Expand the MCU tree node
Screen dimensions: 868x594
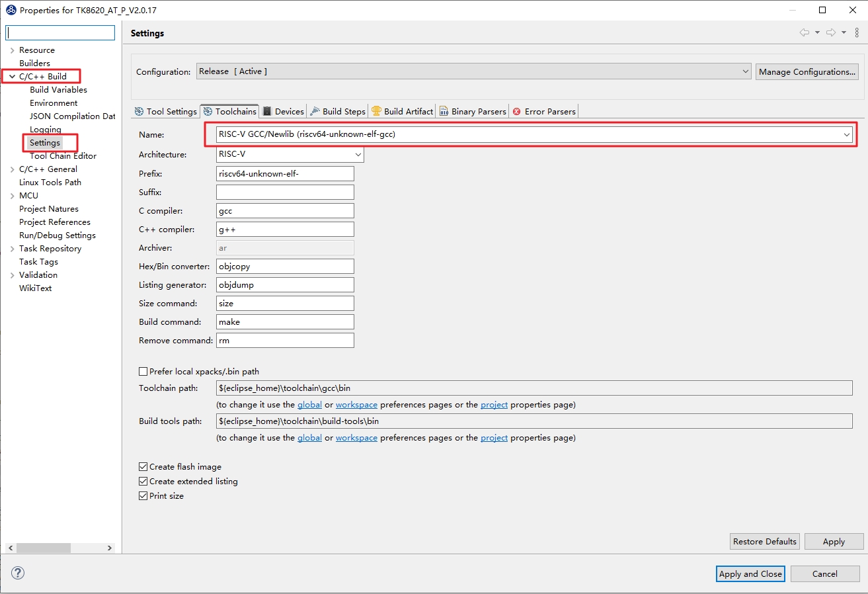tap(12, 196)
